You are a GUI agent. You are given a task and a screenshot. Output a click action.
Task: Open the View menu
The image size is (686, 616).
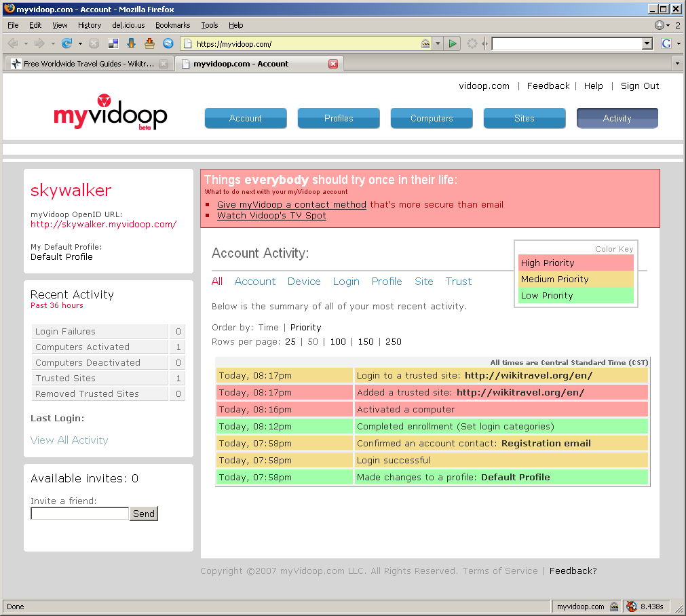point(60,25)
